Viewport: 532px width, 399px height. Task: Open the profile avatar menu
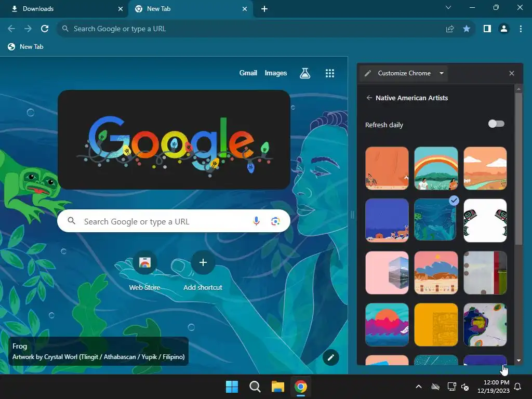(504, 29)
